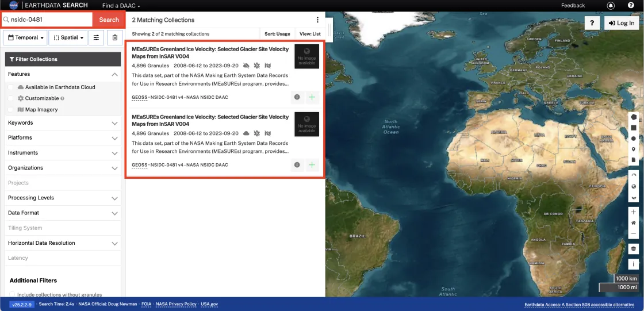The image size is (644, 311).
Task: Select the point marker map tool
Action: coord(634,149)
